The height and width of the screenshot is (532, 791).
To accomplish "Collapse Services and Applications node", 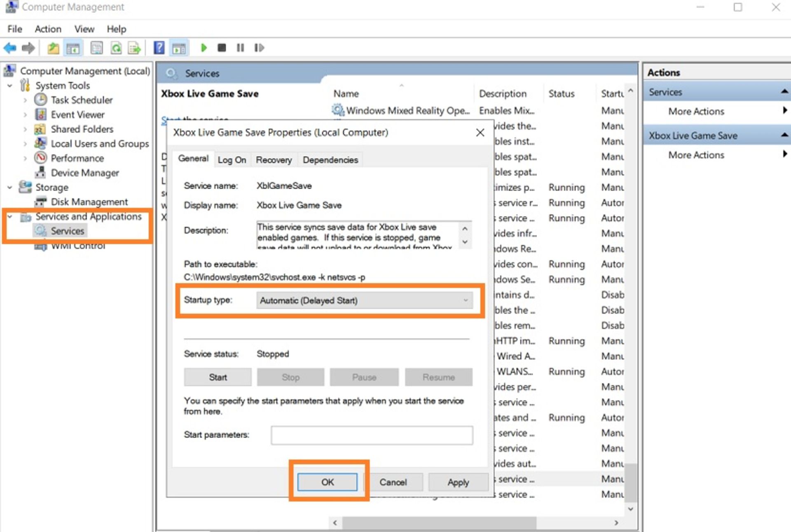I will point(10,216).
